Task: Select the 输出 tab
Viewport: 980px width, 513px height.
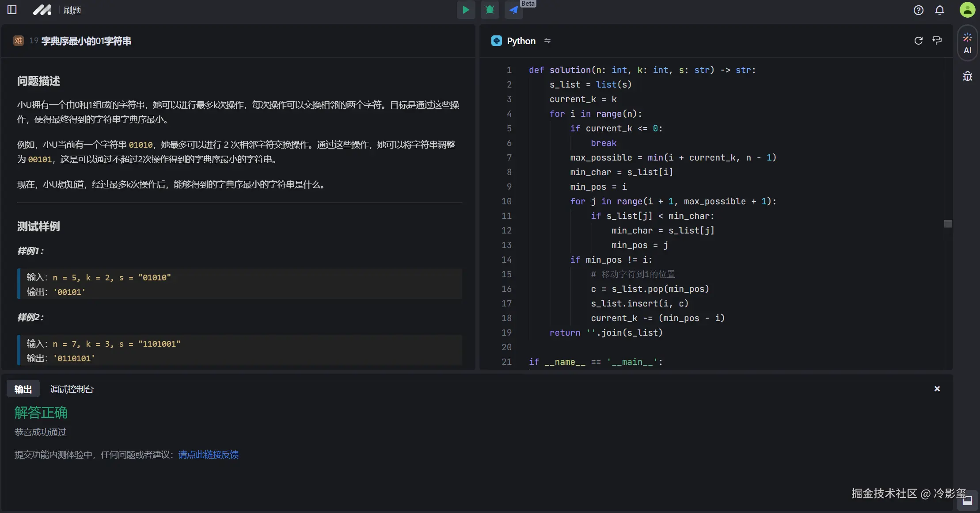Action: pos(23,389)
